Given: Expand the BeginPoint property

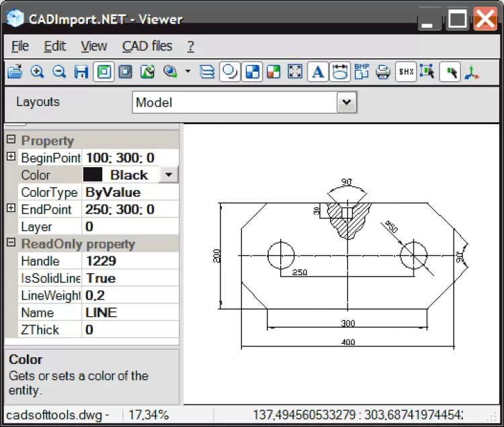Looking at the screenshot, I should pos(11,157).
